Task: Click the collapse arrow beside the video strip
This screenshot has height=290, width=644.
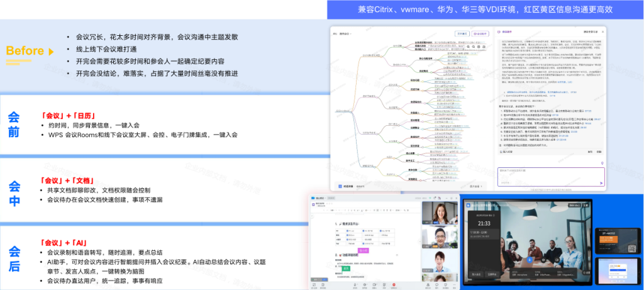Action: pyautogui.click(x=419, y=242)
